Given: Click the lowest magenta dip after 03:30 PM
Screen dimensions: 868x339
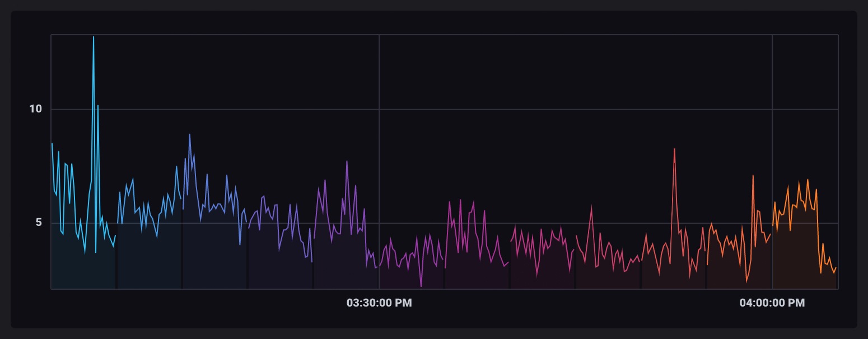Looking at the screenshot, I should point(421,286).
